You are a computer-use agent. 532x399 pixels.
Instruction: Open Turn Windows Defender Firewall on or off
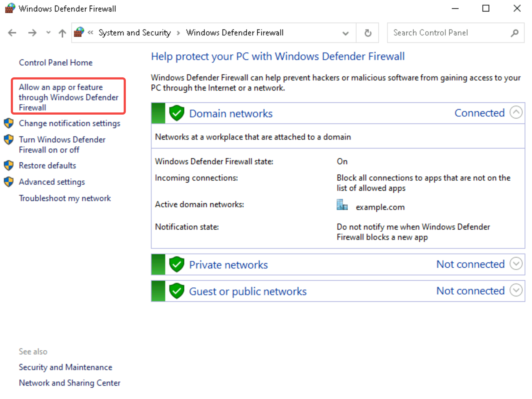(62, 145)
